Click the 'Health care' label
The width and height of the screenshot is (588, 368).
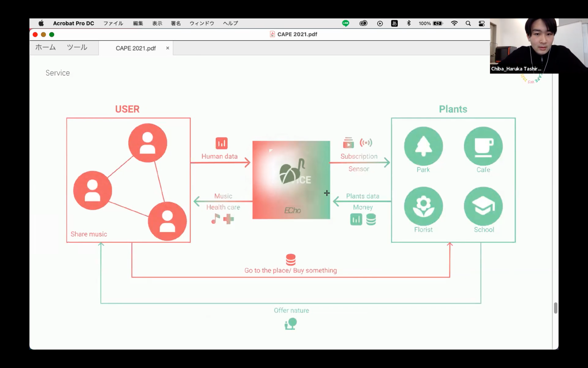point(223,207)
